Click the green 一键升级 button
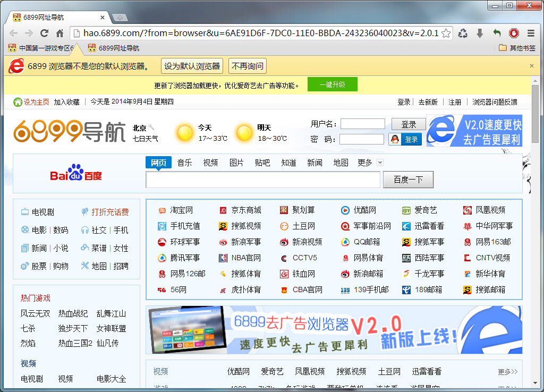 (x=333, y=84)
